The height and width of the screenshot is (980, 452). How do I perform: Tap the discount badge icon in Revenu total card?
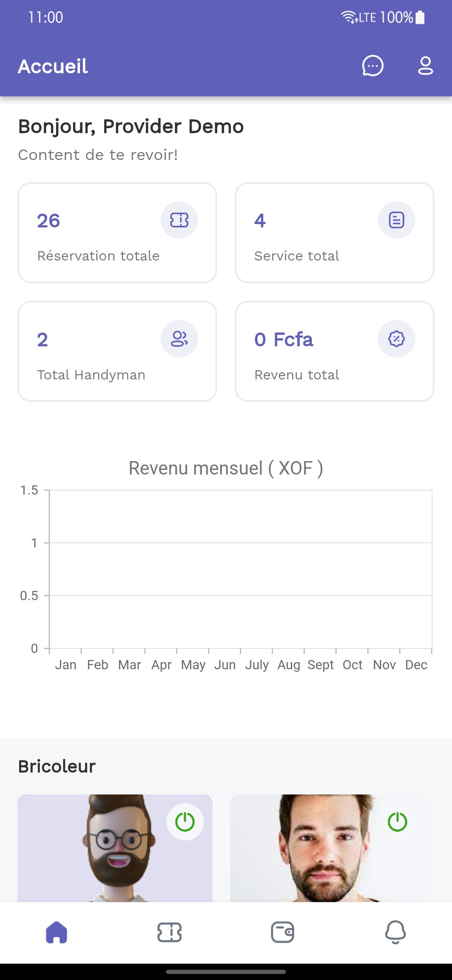(396, 339)
